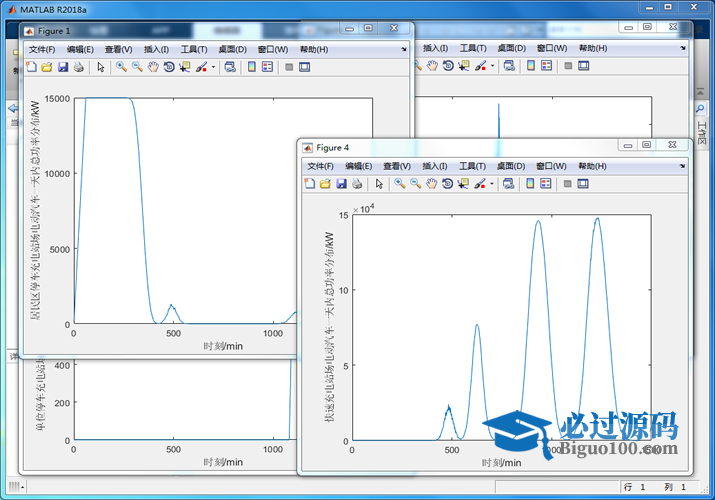Pick Data Cursor tool in Figure 1
The image size is (715, 500).
185,67
